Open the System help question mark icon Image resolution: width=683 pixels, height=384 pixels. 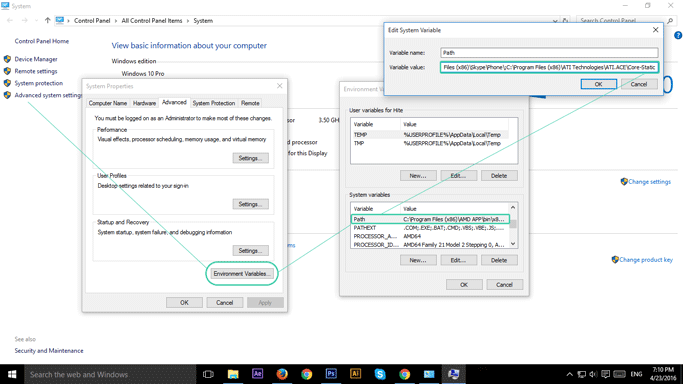(x=678, y=36)
